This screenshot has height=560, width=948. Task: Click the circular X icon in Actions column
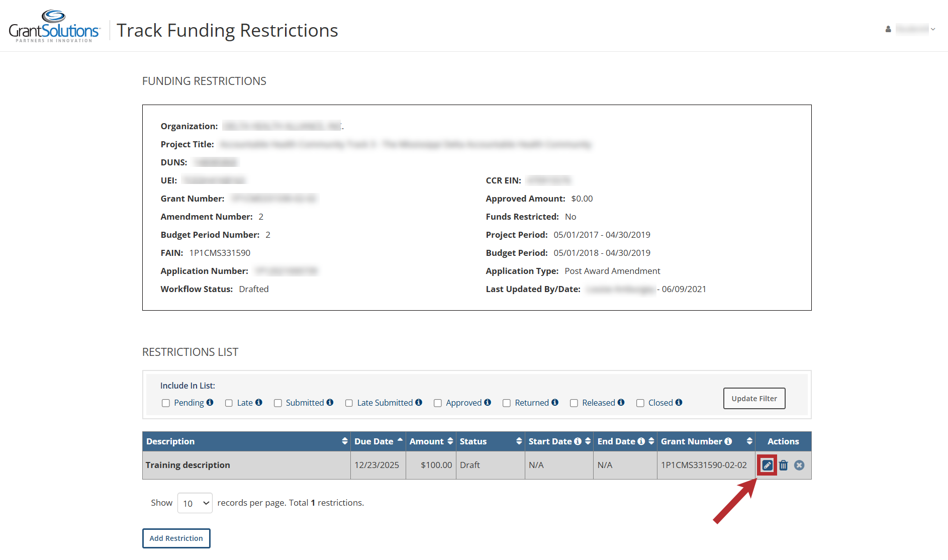[x=799, y=465]
